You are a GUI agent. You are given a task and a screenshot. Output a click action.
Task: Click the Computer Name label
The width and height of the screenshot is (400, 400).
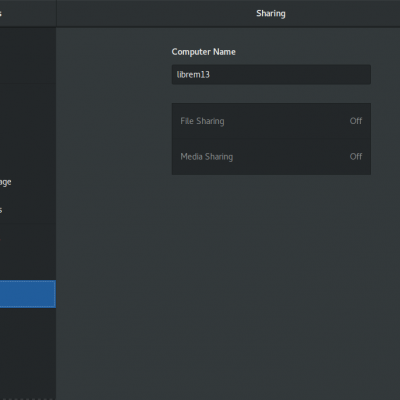point(203,52)
